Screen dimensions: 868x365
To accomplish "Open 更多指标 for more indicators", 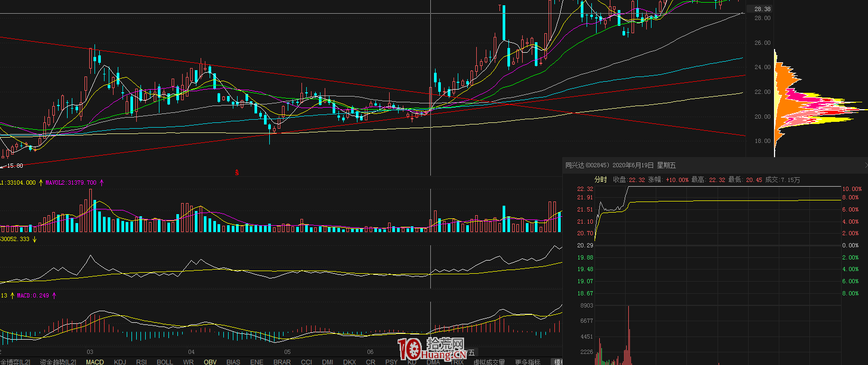I will pos(527,362).
